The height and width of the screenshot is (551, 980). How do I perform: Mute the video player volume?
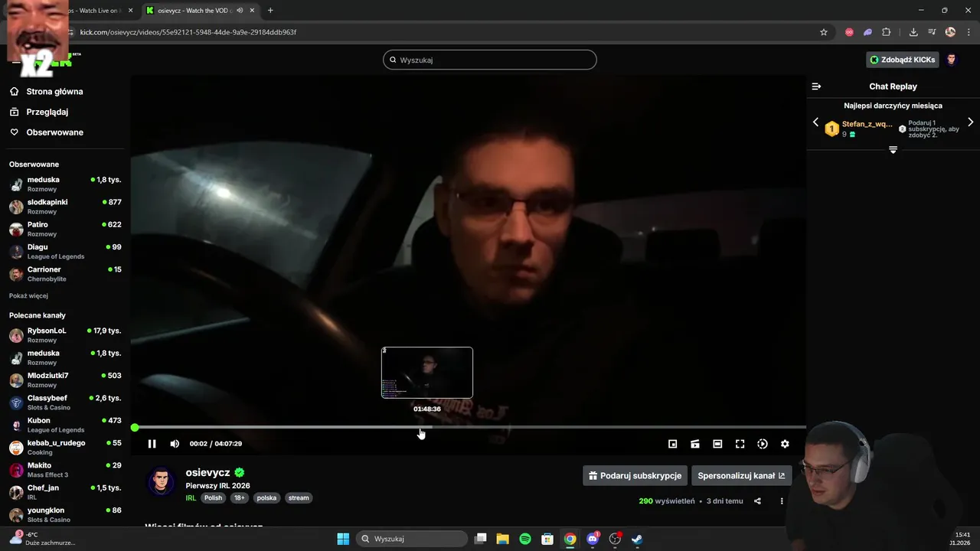[175, 444]
